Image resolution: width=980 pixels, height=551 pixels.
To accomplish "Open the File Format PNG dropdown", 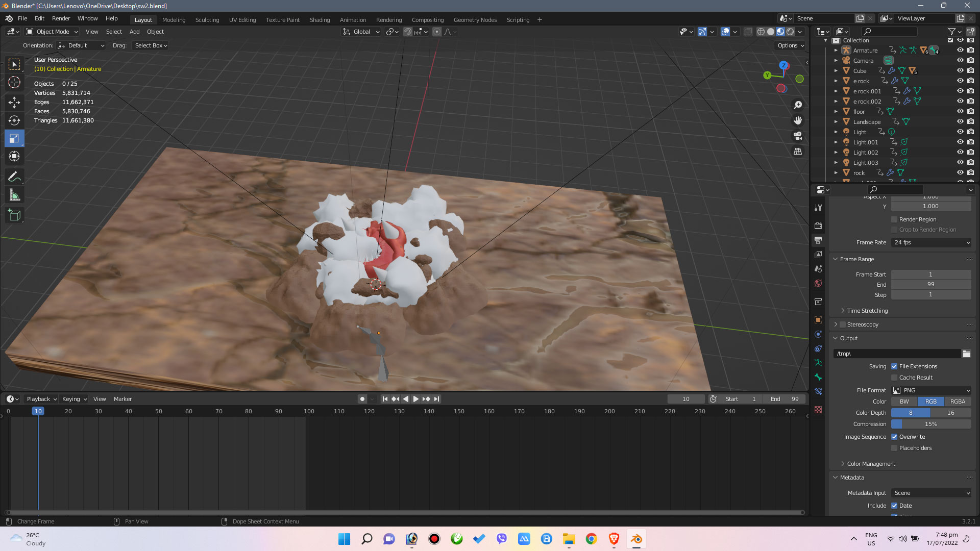I will pos(932,390).
